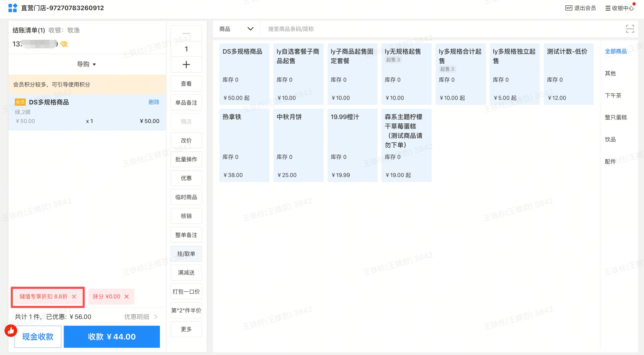644x355 pixels.
Task: Click the 挂/取单 button
Action: 186,254
